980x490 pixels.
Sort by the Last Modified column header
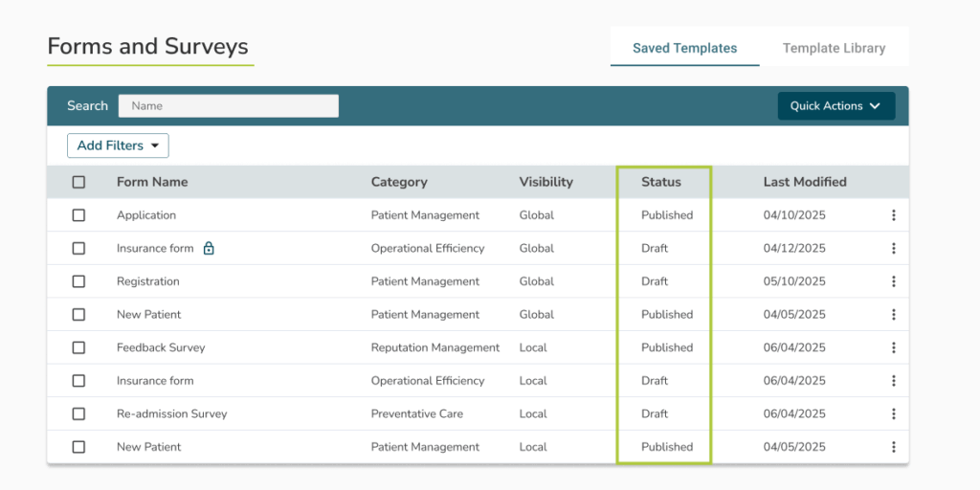804,182
